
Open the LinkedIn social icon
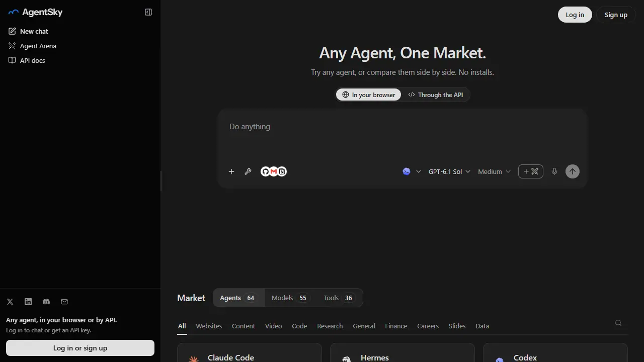click(28, 302)
